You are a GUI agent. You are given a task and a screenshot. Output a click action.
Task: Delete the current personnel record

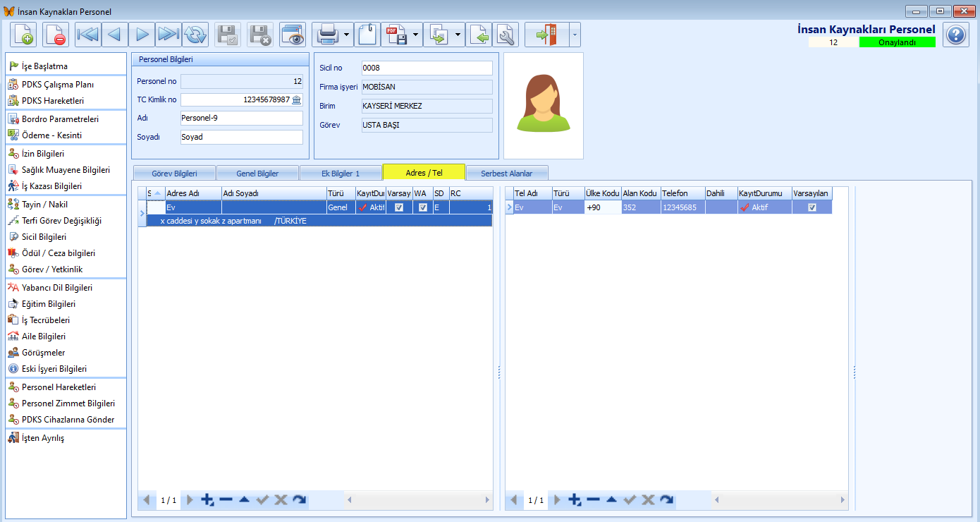(56, 33)
